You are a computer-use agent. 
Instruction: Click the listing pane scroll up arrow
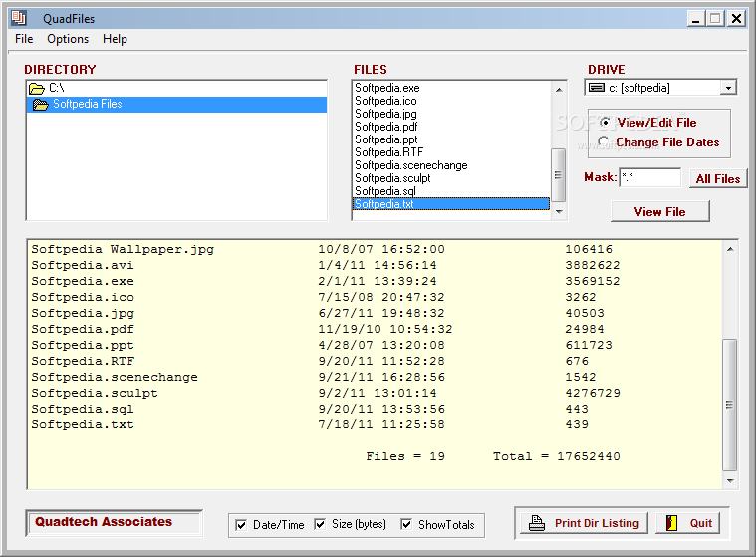coord(730,249)
